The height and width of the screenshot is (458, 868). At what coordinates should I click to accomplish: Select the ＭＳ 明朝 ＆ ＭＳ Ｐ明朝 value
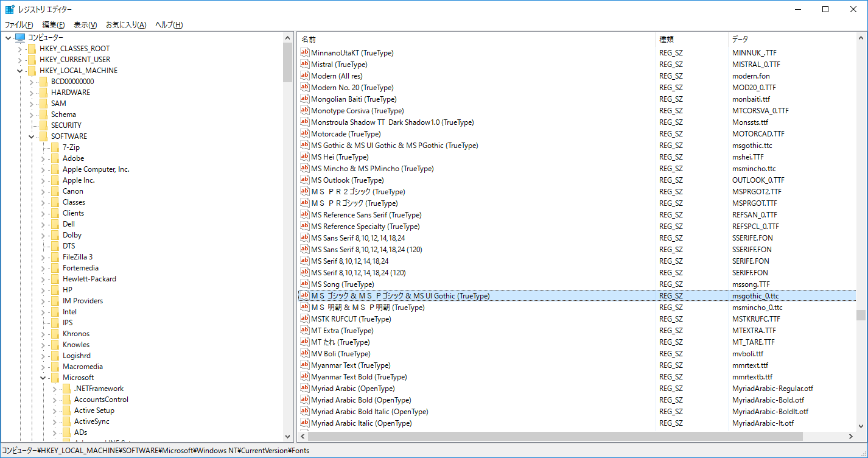[x=368, y=307]
